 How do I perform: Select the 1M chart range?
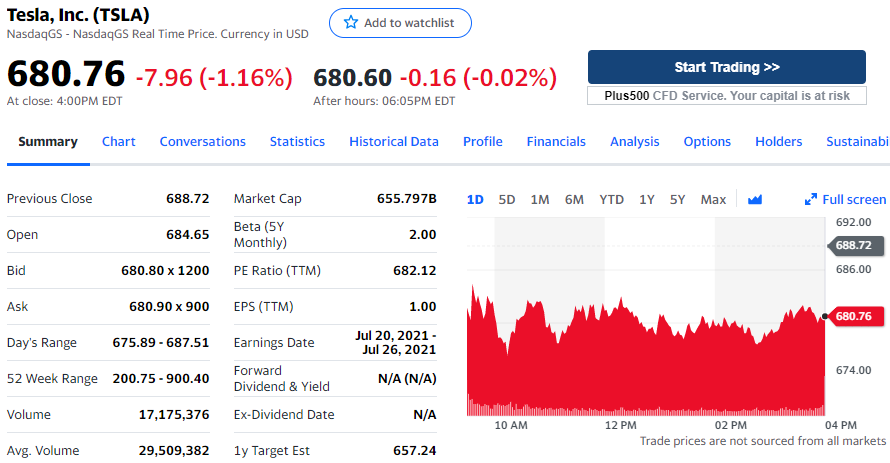tap(540, 199)
